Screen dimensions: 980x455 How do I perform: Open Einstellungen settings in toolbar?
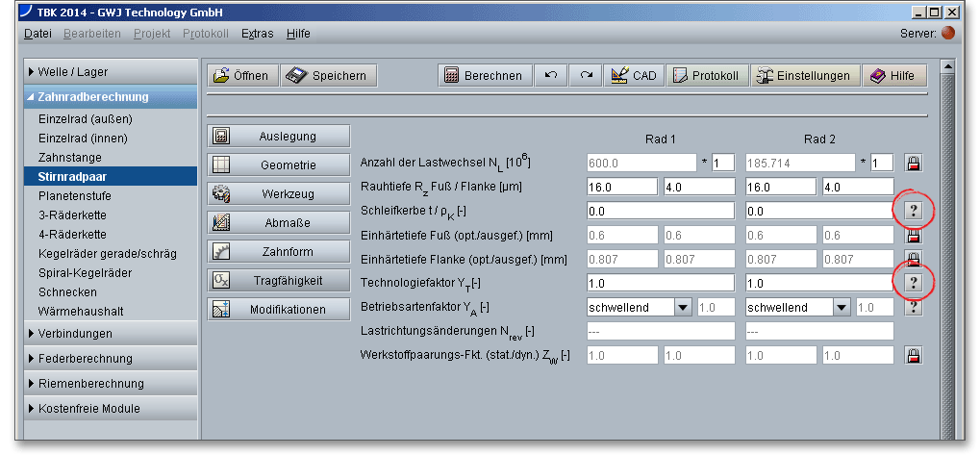(x=804, y=76)
